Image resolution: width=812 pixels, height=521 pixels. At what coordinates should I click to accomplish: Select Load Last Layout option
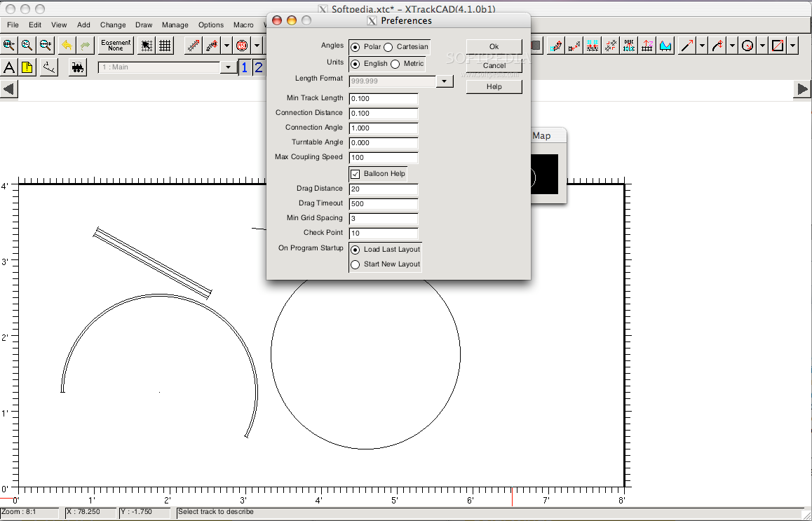pos(356,250)
